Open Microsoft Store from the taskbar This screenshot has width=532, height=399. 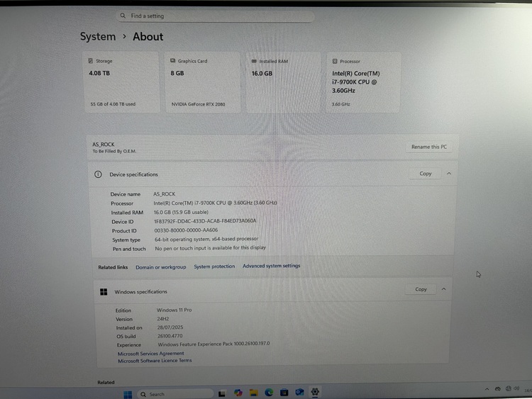pyautogui.click(x=284, y=392)
